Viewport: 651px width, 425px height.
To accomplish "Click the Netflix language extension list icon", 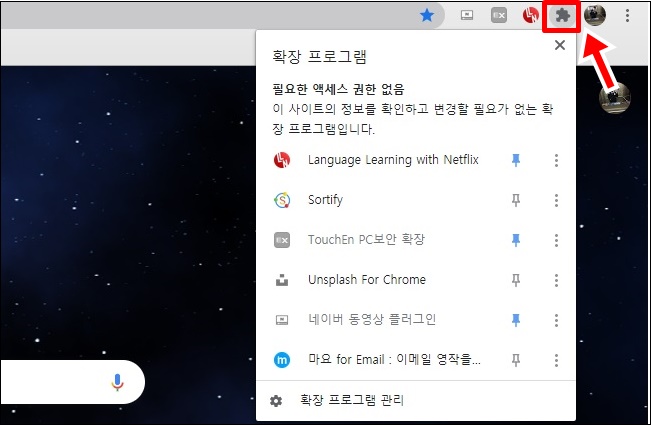I will (x=282, y=160).
